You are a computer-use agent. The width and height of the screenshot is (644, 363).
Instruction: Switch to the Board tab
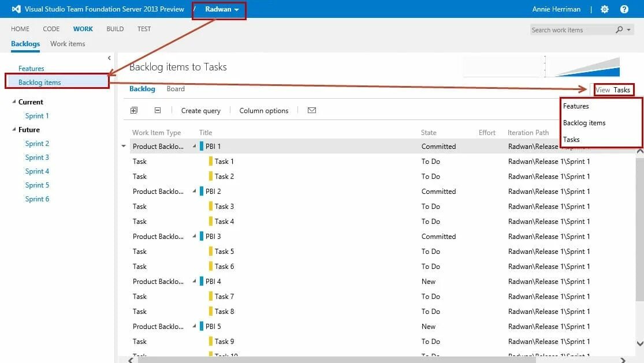pos(176,89)
